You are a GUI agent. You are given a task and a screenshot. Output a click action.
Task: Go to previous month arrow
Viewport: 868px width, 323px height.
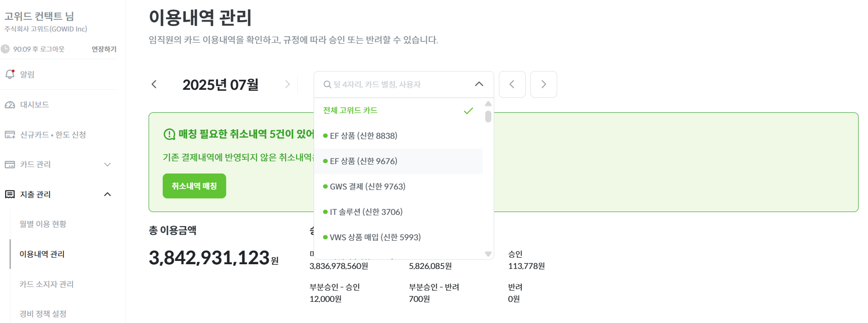[x=154, y=84]
